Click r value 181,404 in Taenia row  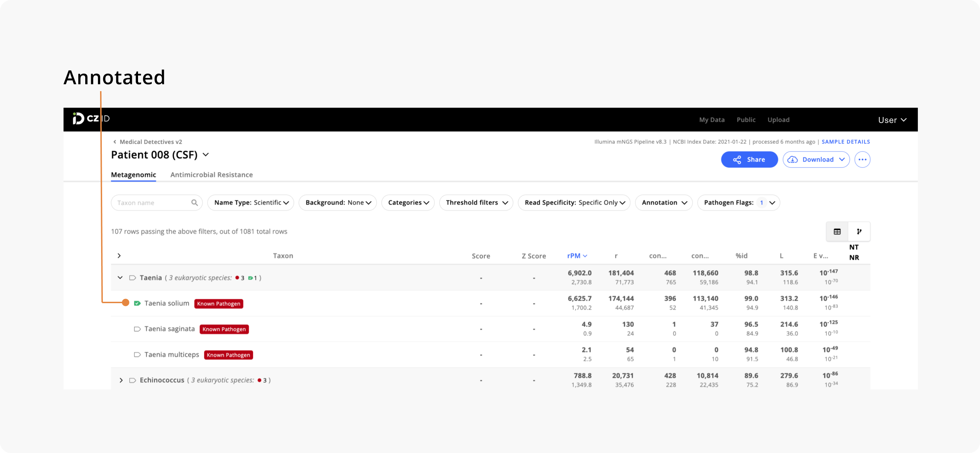pos(621,273)
